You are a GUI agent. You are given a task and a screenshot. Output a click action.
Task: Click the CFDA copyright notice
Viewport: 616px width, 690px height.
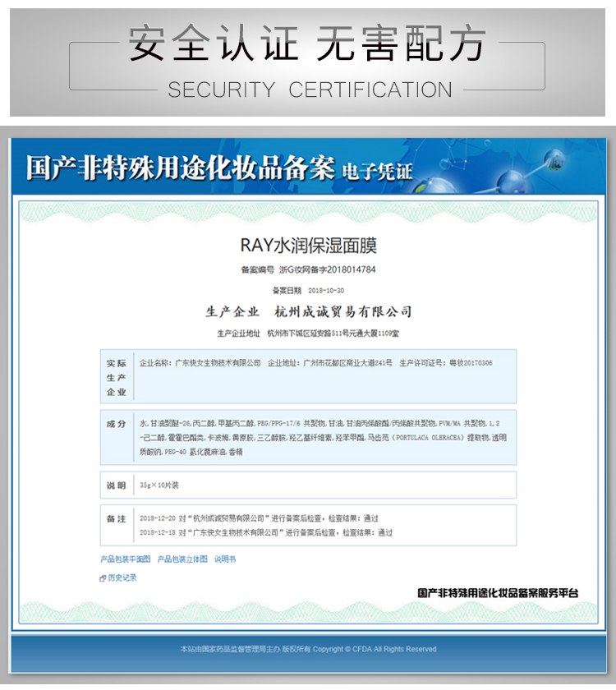(x=309, y=649)
